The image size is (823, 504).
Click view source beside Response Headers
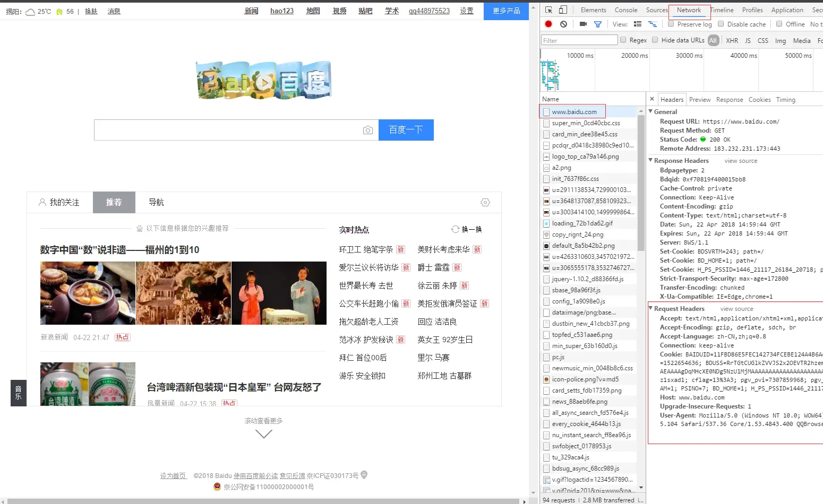point(741,161)
